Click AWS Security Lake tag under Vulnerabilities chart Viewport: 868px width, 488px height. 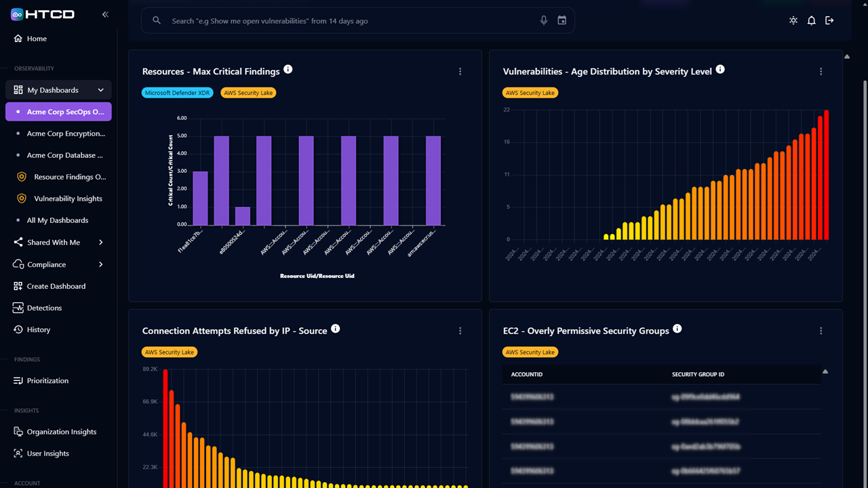pyautogui.click(x=530, y=93)
